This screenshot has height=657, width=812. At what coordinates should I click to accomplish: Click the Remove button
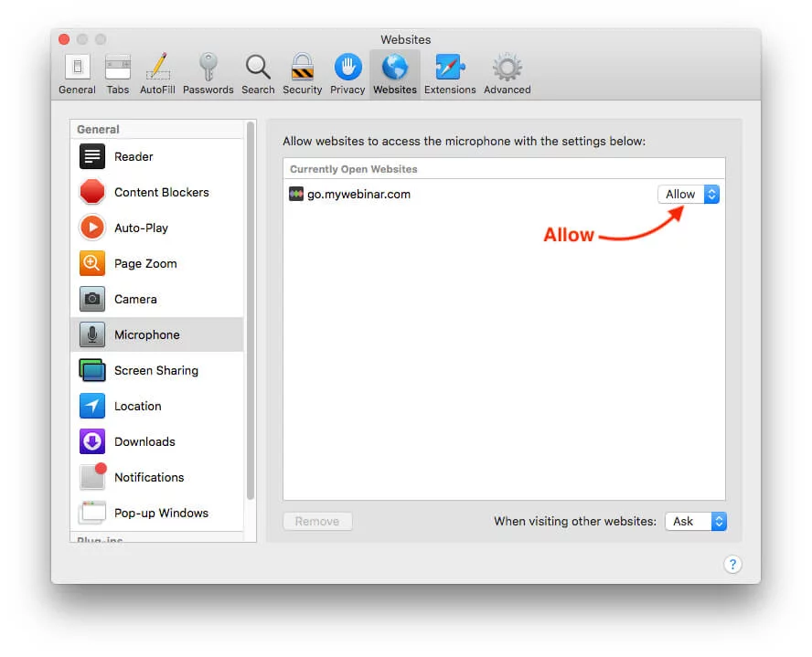click(317, 521)
